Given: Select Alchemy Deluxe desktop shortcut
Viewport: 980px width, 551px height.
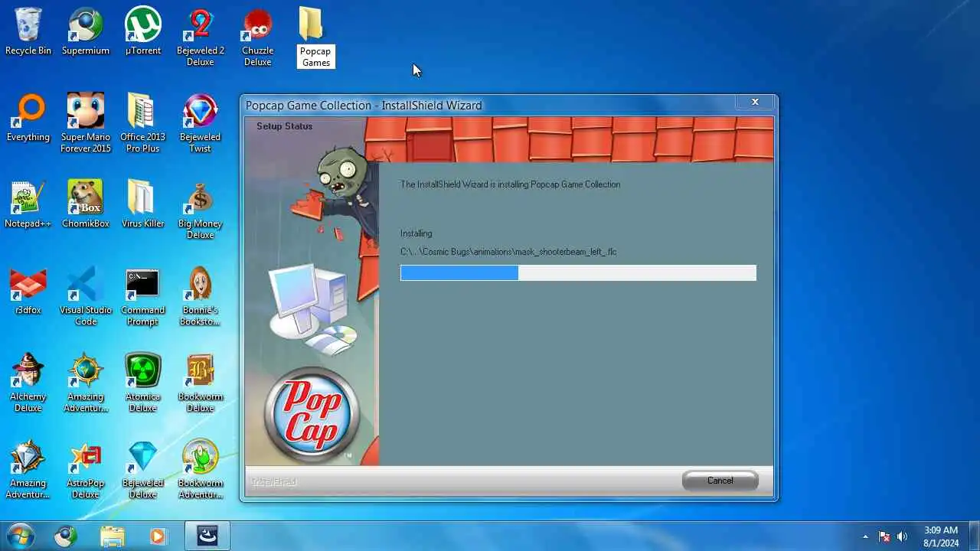Looking at the screenshot, I should (28, 383).
